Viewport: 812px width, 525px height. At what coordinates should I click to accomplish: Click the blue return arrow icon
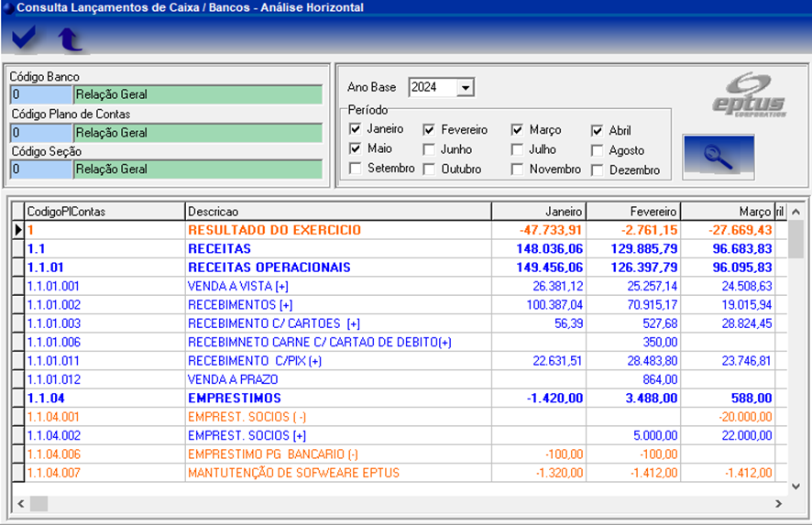(70, 38)
